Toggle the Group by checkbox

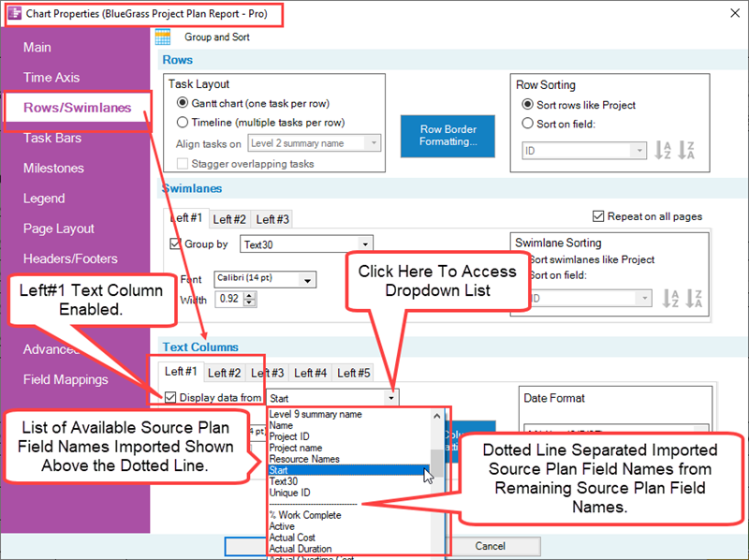pyautogui.click(x=178, y=243)
